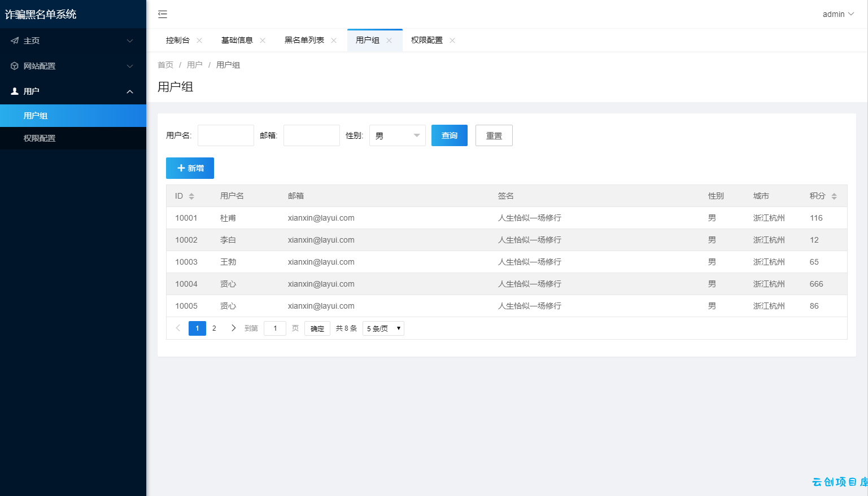
Task: Switch to the 黑名单列表 tab
Action: click(x=304, y=40)
